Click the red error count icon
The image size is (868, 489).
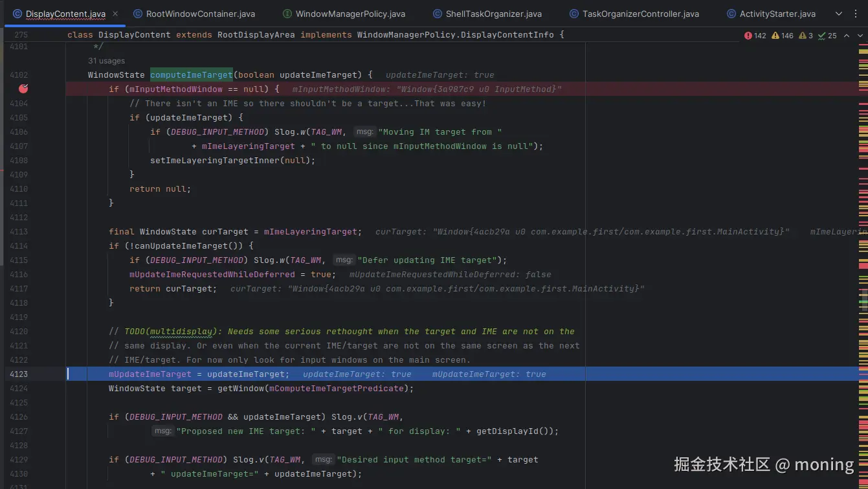[x=748, y=36]
